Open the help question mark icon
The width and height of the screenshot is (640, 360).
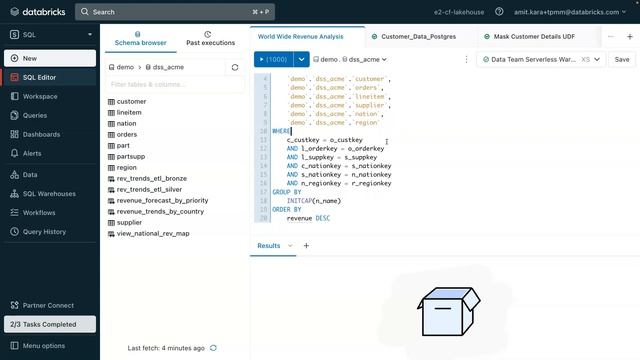click(x=499, y=12)
